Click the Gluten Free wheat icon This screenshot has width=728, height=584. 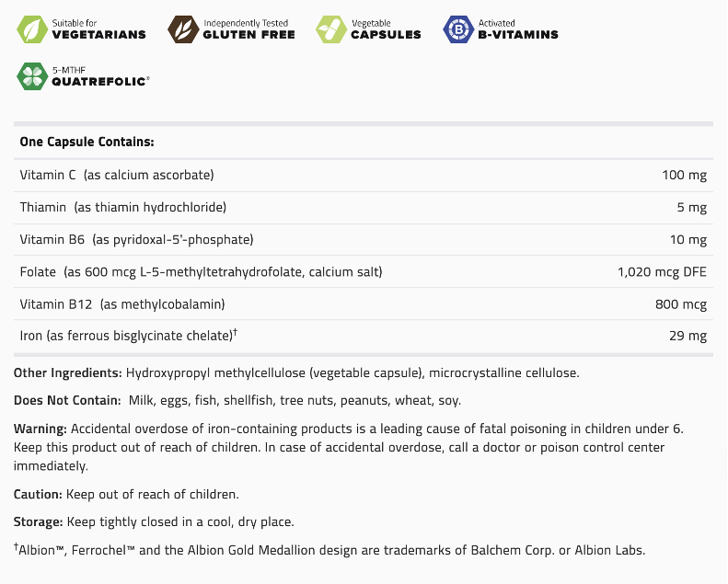click(x=183, y=29)
